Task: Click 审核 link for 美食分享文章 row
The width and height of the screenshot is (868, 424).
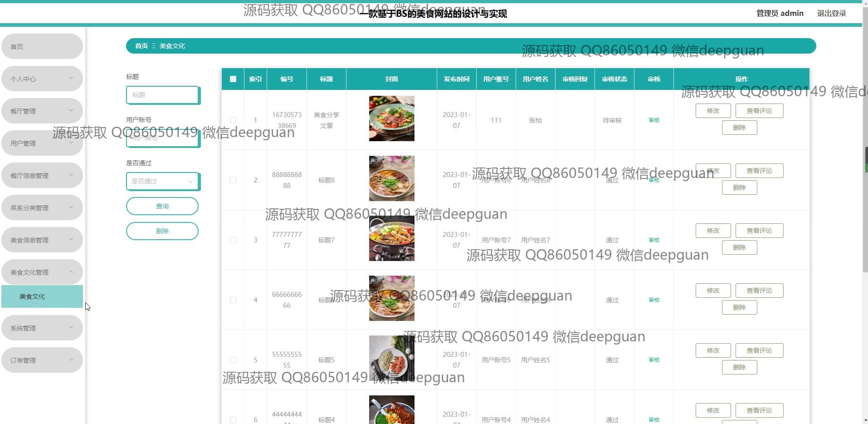Action: click(654, 120)
